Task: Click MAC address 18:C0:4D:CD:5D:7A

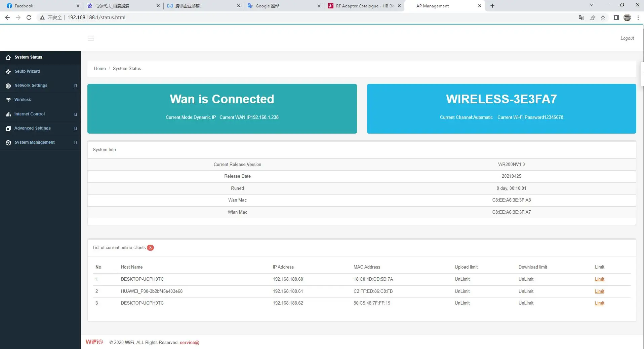Action: (373, 279)
